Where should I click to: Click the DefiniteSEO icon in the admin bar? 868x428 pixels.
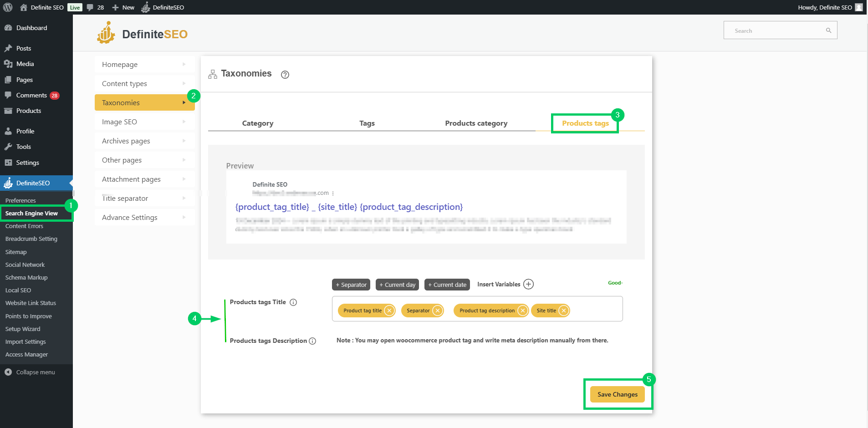click(145, 7)
